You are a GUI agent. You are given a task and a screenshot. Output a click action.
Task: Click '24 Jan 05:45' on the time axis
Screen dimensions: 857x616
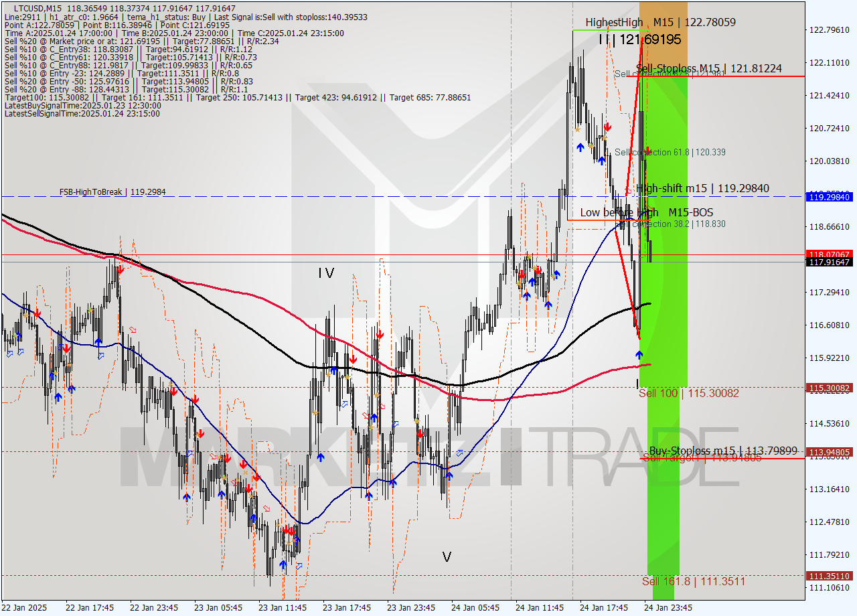point(475,607)
